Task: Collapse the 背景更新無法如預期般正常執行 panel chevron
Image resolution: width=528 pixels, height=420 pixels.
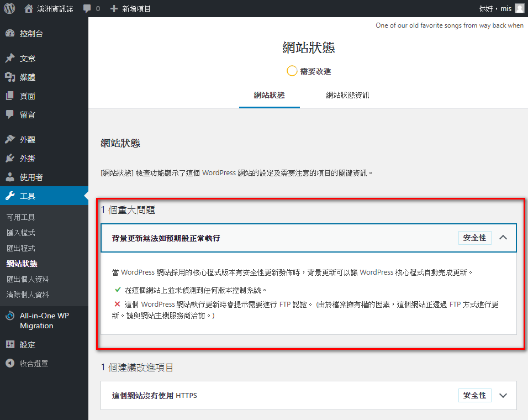Action: point(503,238)
